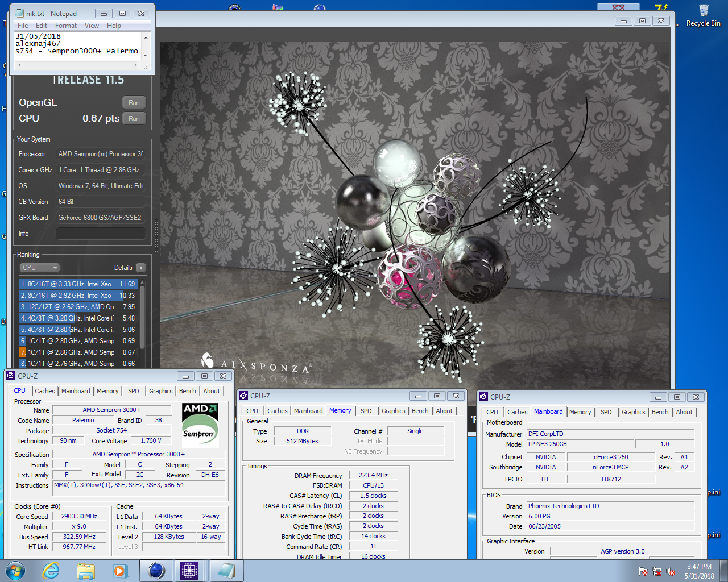Screen dimensions: 728x582
Task: Select Caches tab in CPU-Z mainboard window
Action: 518,412
